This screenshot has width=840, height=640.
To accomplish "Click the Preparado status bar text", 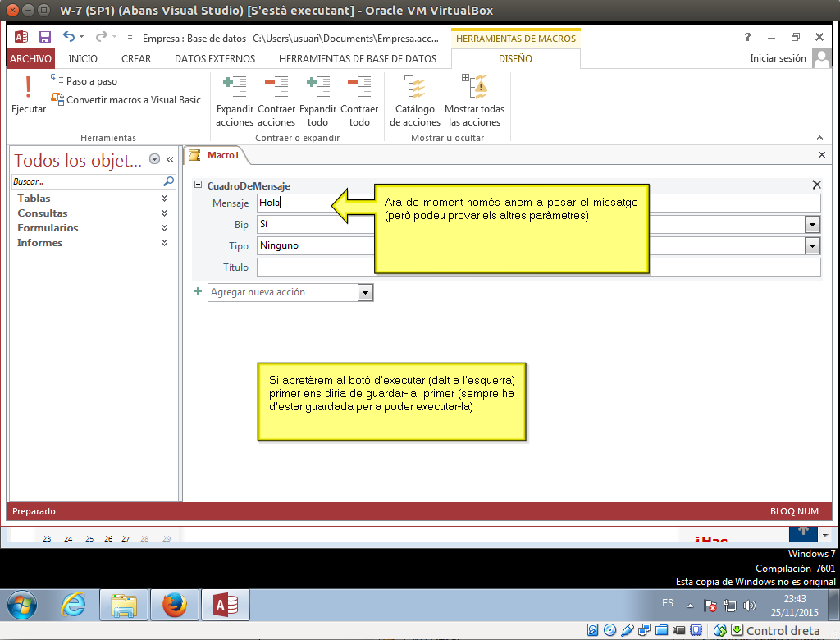I will pos(34,511).
